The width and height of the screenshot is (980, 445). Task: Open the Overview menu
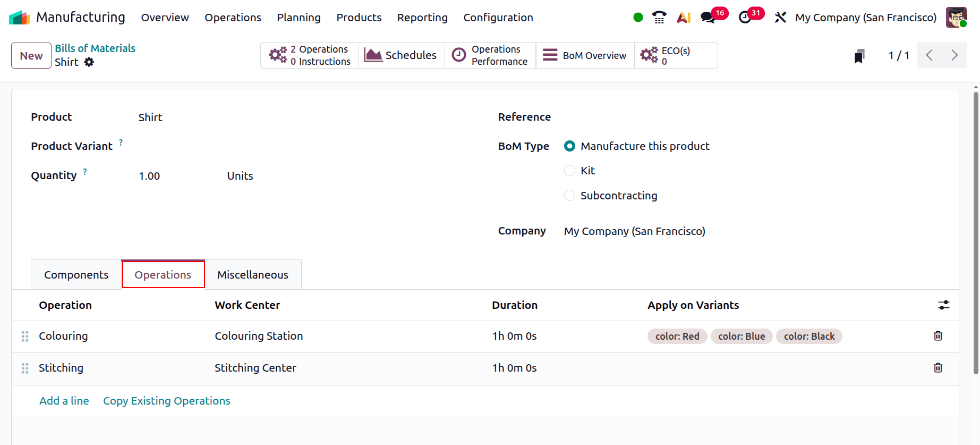point(165,18)
